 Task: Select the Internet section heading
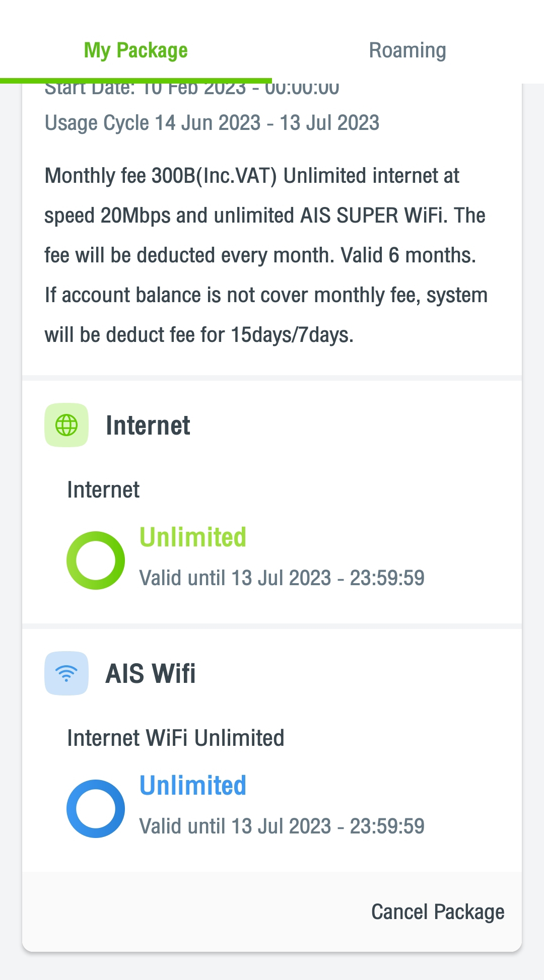coord(148,426)
